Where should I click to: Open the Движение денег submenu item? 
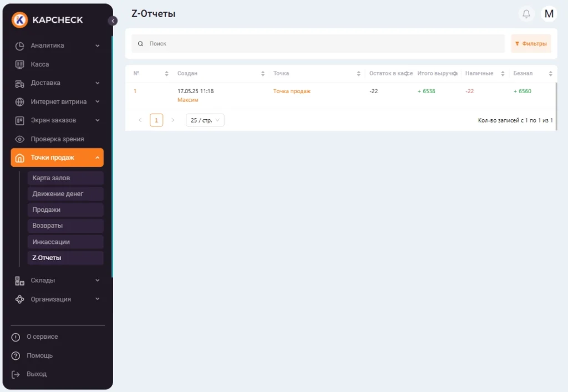pos(58,194)
